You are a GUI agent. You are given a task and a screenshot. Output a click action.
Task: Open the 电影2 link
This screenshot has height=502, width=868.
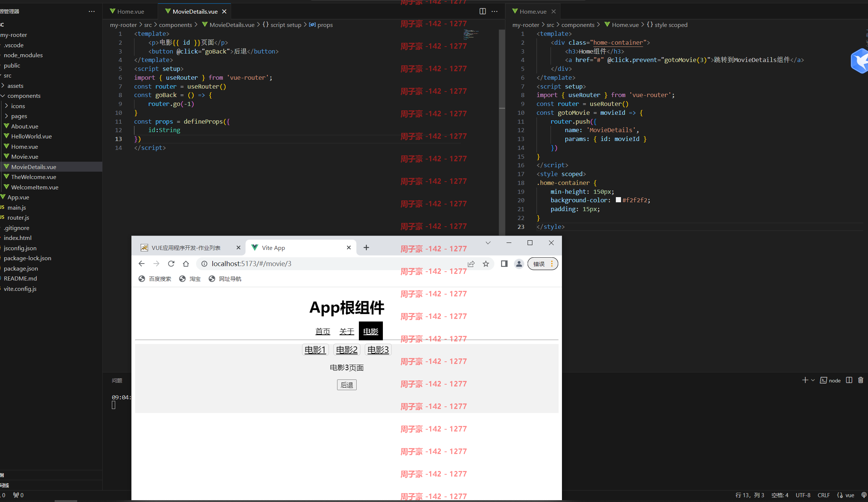(x=347, y=350)
